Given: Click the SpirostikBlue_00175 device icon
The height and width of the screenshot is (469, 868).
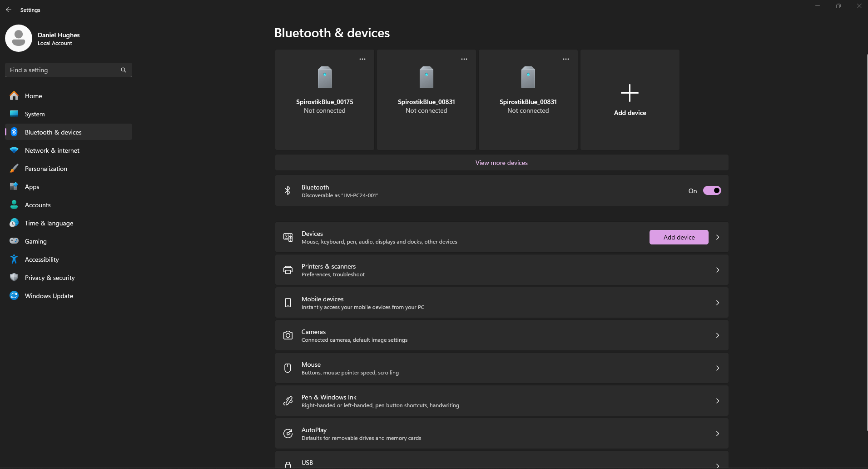Looking at the screenshot, I should pyautogui.click(x=325, y=77).
